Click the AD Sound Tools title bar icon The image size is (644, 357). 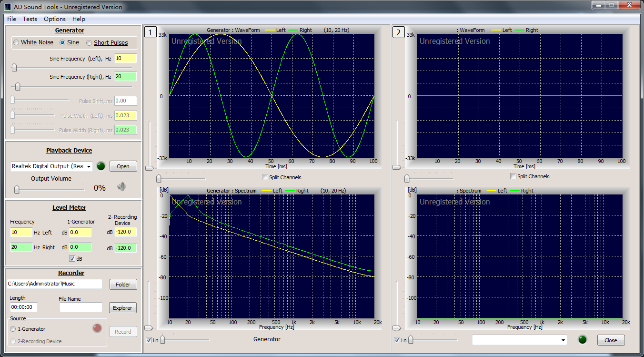pyautogui.click(x=7, y=7)
